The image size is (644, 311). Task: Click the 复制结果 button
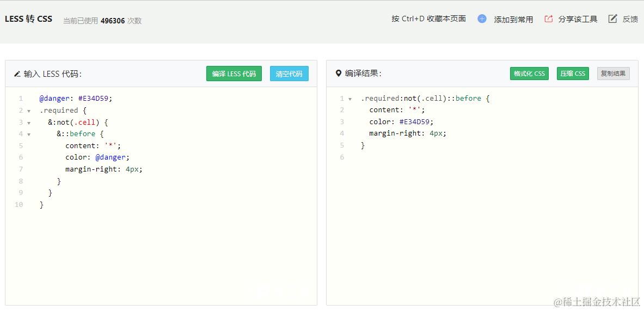point(613,74)
